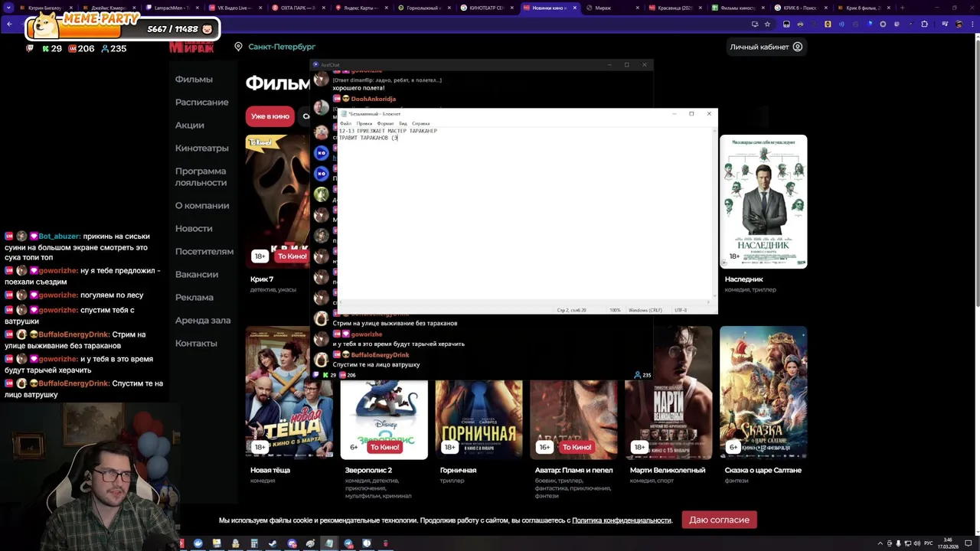Click the Марти Великолепный title
The width and height of the screenshot is (980, 551).
[x=668, y=470]
